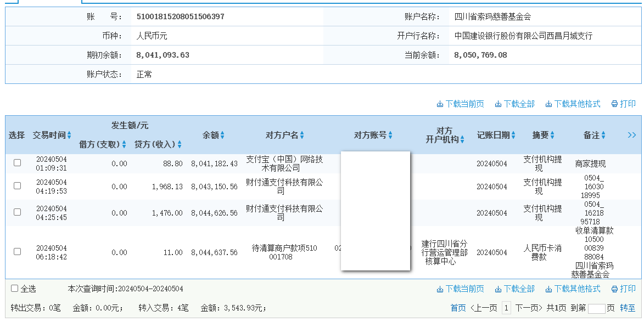The height and width of the screenshot is (322, 644).
Task: Click credit amount 1,476.00
Action: pos(167,213)
